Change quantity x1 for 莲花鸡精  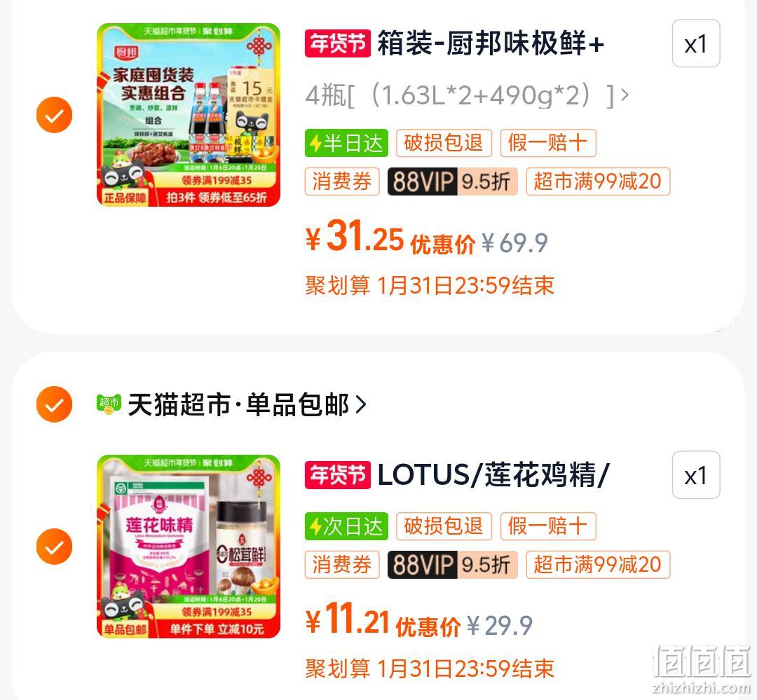coord(696,475)
